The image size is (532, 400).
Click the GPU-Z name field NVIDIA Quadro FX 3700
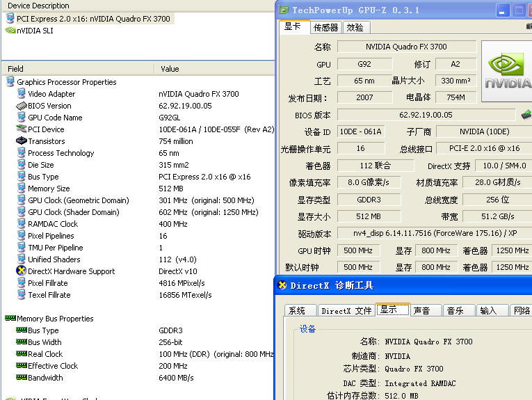(406, 47)
